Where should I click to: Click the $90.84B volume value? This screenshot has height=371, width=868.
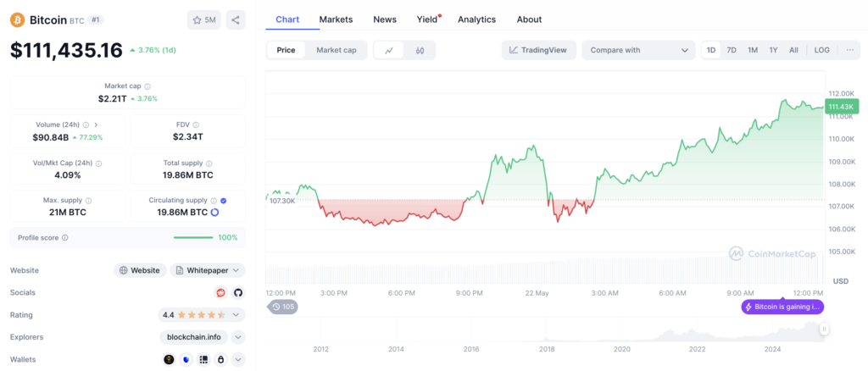51,137
